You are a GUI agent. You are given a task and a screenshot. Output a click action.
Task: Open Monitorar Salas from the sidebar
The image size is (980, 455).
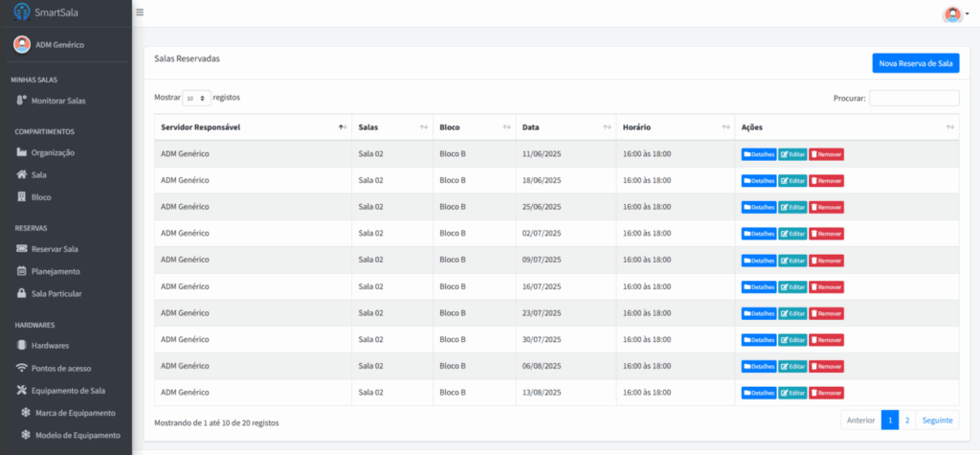[x=57, y=101]
